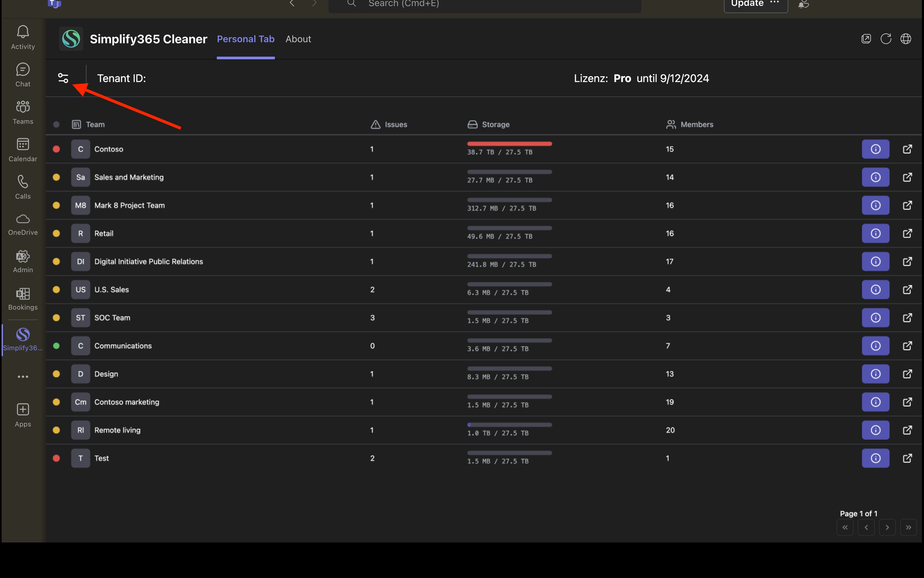This screenshot has width=924, height=578.
Task: Show info for Contoso marketing
Action: pyautogui.click(x=876, y=402)
